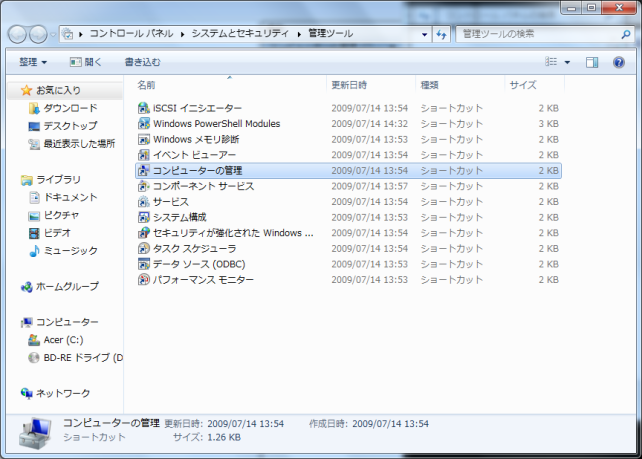The image size is (642, 459).
Task: Select the タスク スケジューラ file name
Action: coord(194,249)
